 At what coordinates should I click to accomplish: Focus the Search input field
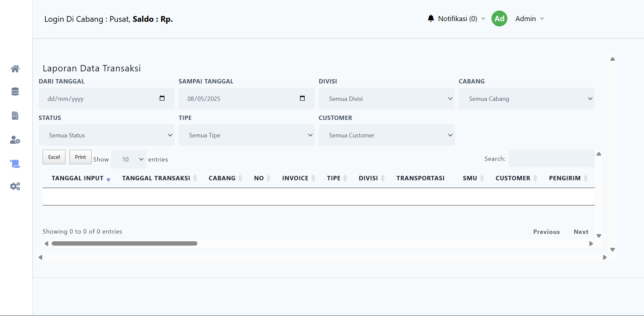[x=551, y=159]
